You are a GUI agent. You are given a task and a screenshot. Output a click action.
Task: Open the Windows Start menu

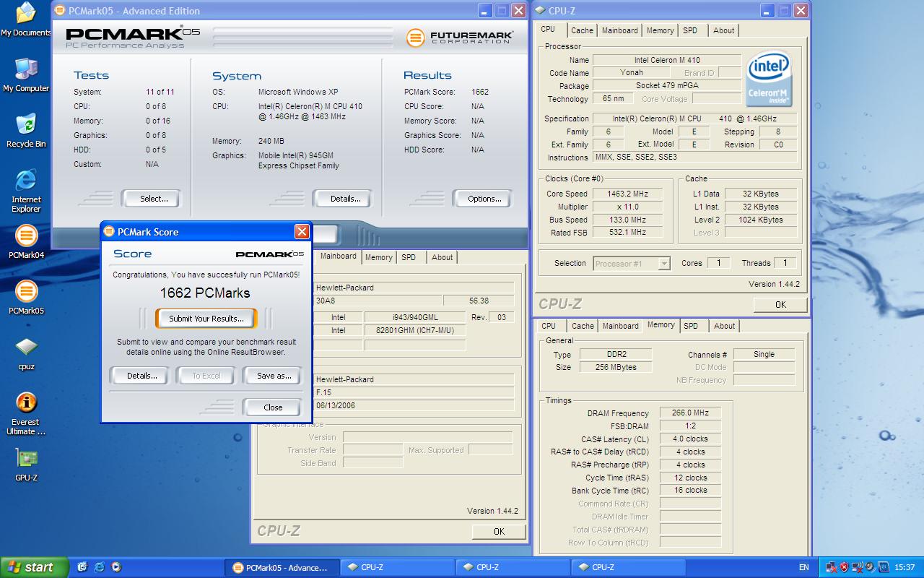click(34, 567)
